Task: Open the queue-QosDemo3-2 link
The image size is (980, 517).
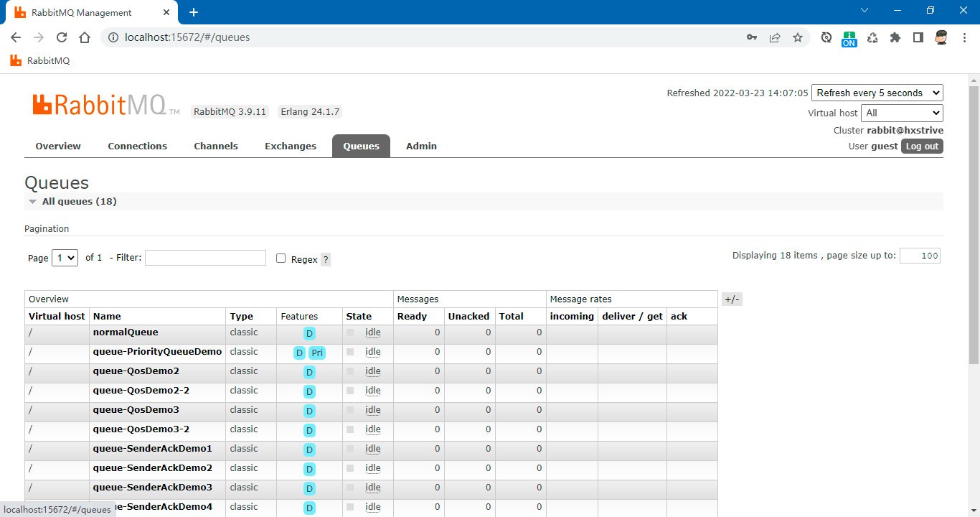Action: click(141, 429)
